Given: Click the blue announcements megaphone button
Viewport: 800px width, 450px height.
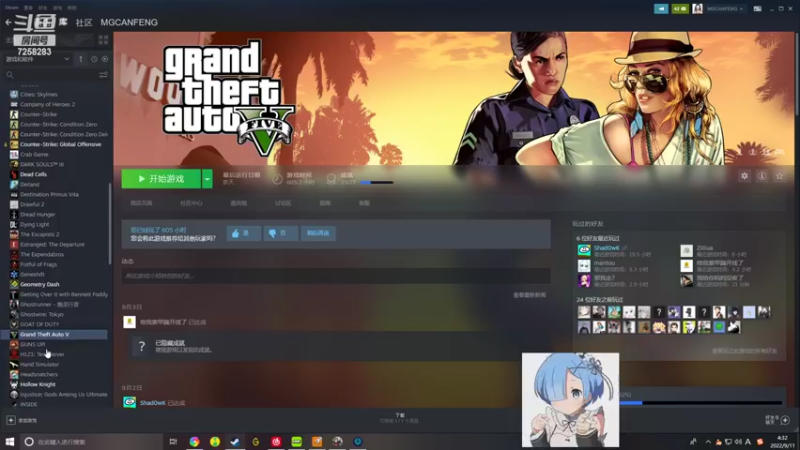Looking at the screenshot, I should (661, 9).
